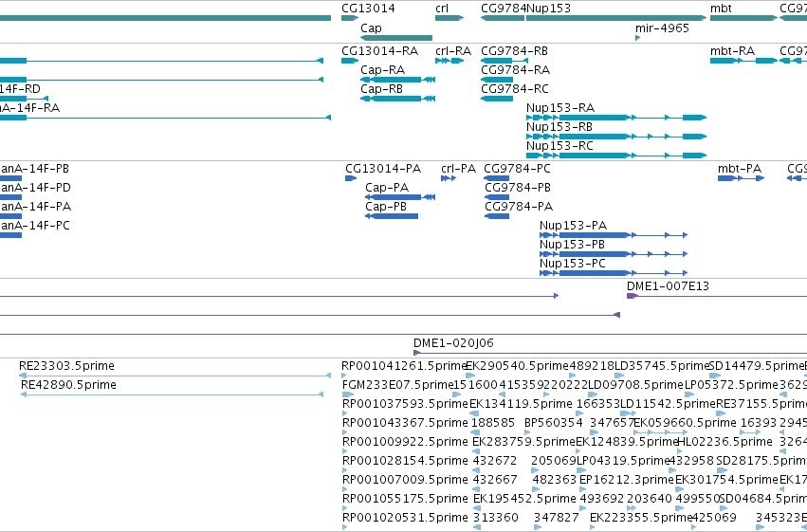Select transcript Nup153-RC label
Image resolution: width=807 pixels, height=532 pixels.
559,146
